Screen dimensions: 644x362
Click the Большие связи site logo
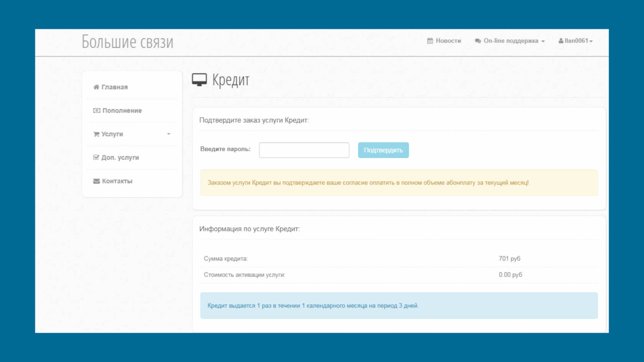[128, 42]
